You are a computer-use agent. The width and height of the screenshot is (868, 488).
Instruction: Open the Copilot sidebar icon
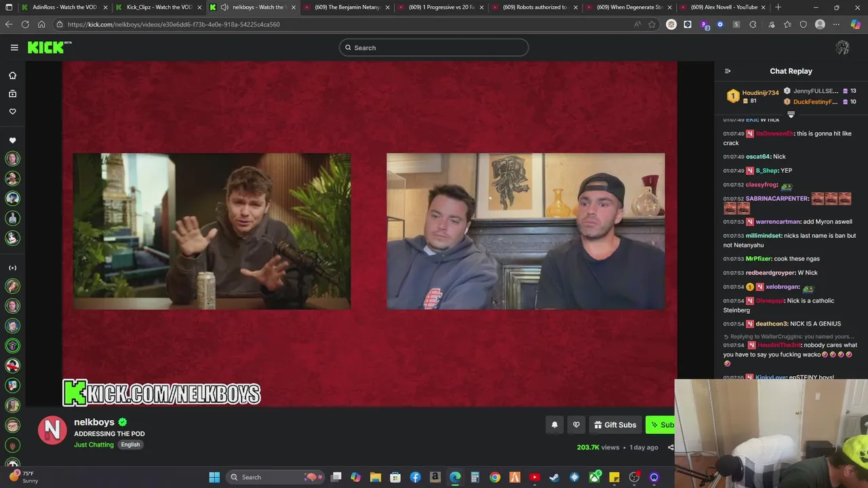click(x=855, y=24)
